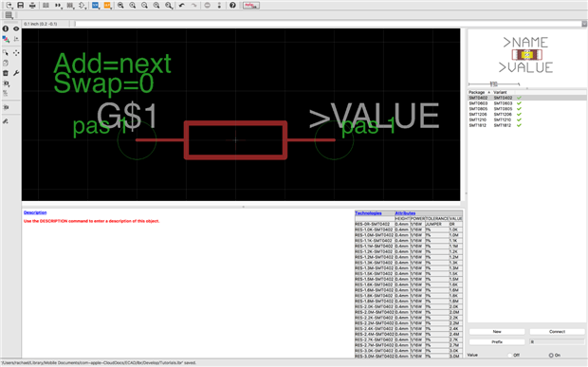Select the Mark origin tool icon
This screenshot has height=367, width=588.
(16, 39)
